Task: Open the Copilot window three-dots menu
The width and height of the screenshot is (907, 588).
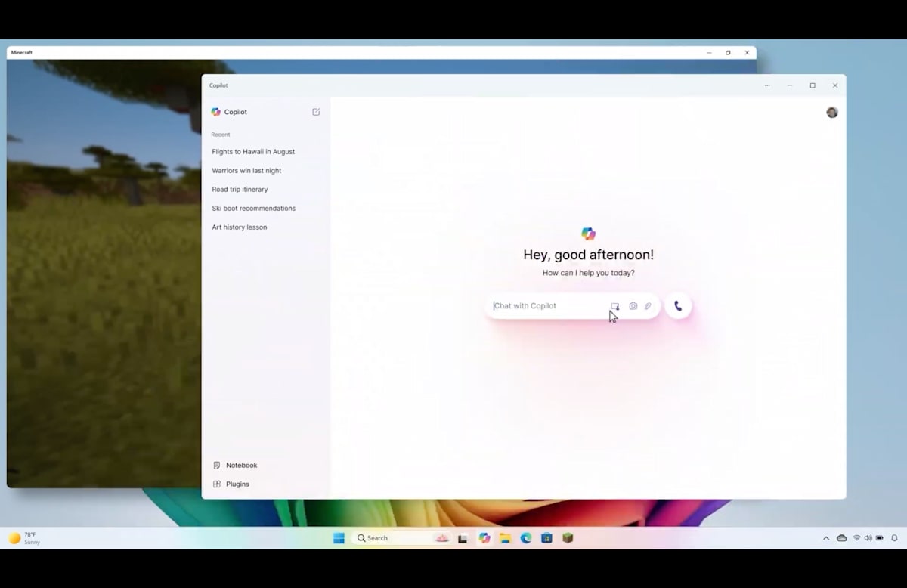Action: pyautogui.click(x=767, y=85)
